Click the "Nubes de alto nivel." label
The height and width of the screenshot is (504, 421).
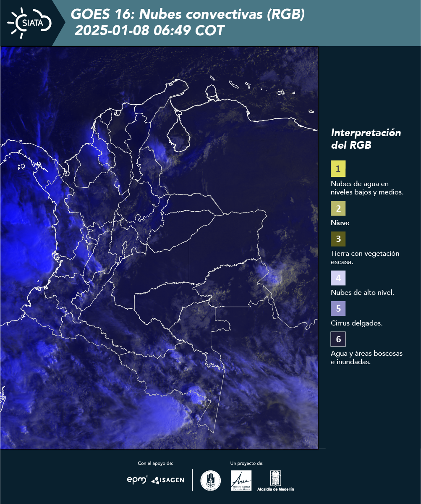click(x=362, y=292)
